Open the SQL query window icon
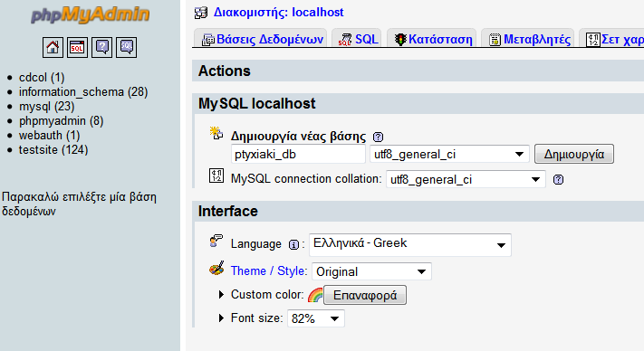Viewport: 644px width, 351px height. (77, 48)
